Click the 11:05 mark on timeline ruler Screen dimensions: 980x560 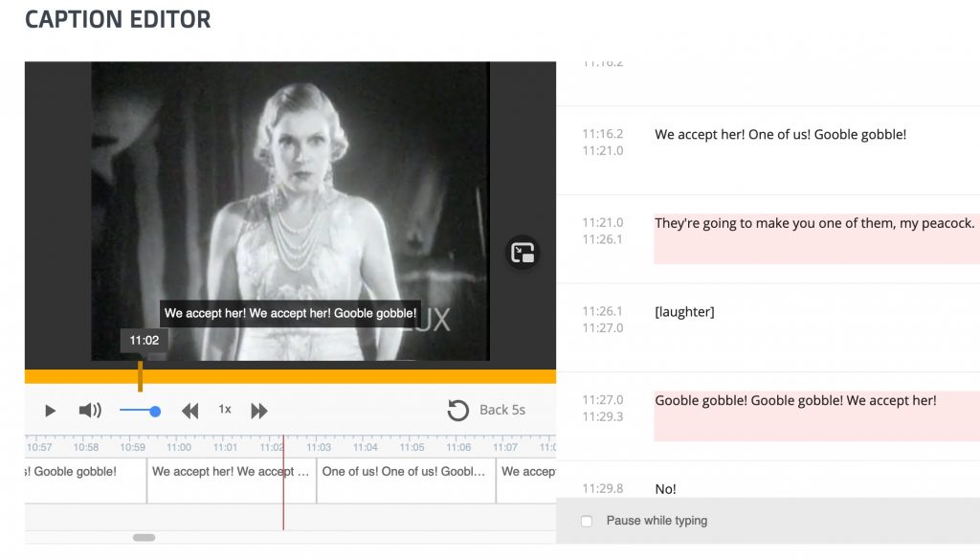point(412,447)
